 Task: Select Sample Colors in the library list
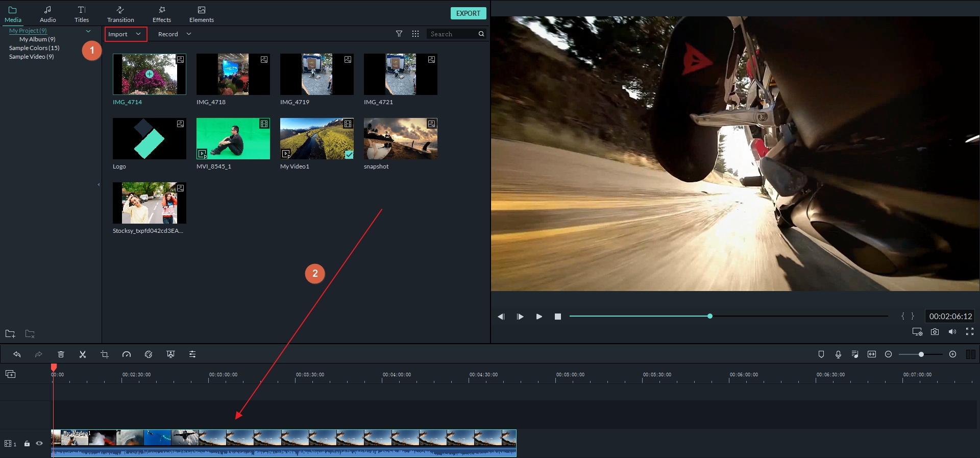(34, 48)
